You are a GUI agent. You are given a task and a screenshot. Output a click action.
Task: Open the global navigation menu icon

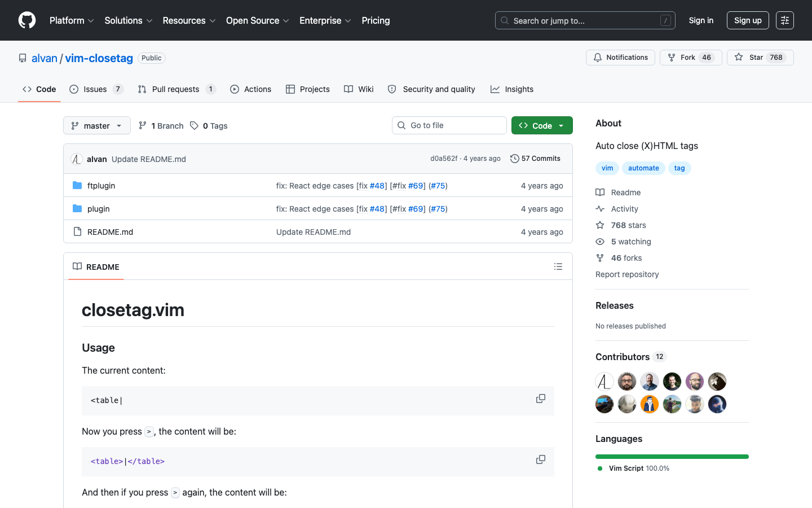coord(785,20)
